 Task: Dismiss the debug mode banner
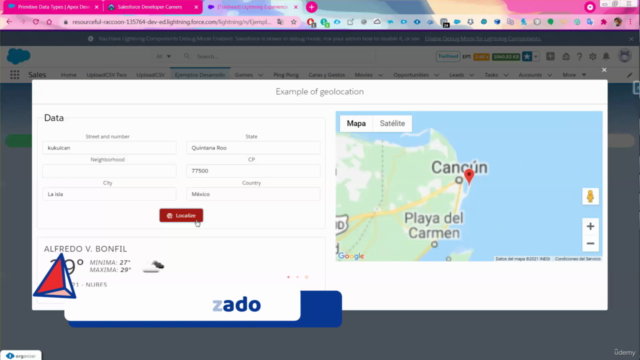pyautogui.click(x=631, y=39)
